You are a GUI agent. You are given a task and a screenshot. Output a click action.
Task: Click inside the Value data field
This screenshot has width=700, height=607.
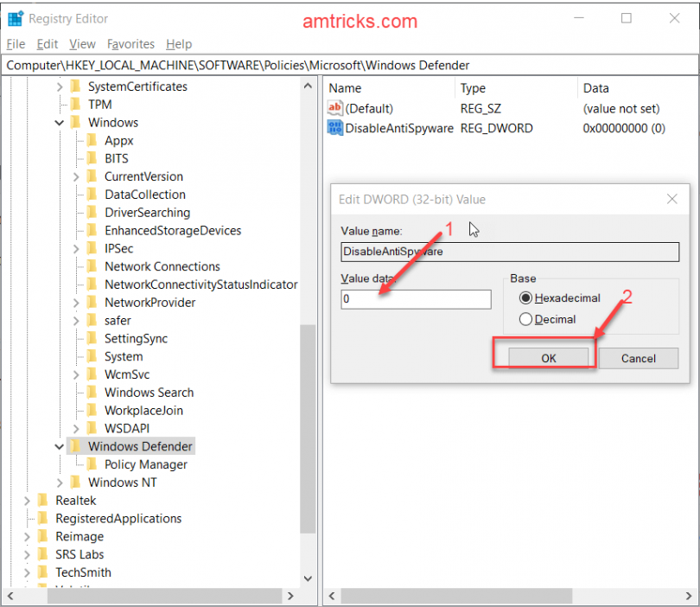pyautogui.click(x=415, y=298)
